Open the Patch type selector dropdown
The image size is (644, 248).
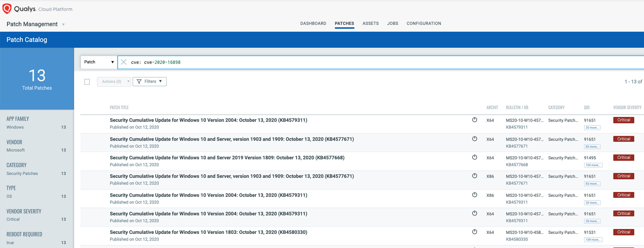tap(99, 62)
